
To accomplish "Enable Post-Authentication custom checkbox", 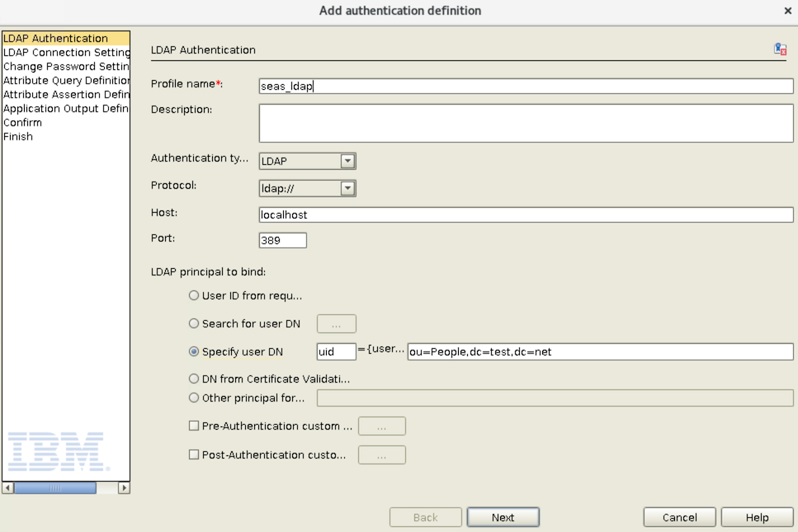I will [193, 454].
